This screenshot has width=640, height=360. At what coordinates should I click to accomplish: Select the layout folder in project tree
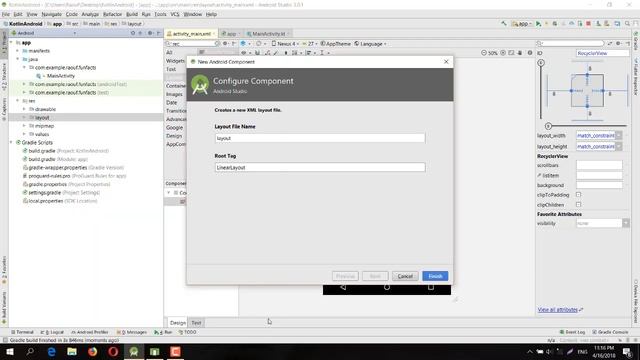(x=42, y=117)
